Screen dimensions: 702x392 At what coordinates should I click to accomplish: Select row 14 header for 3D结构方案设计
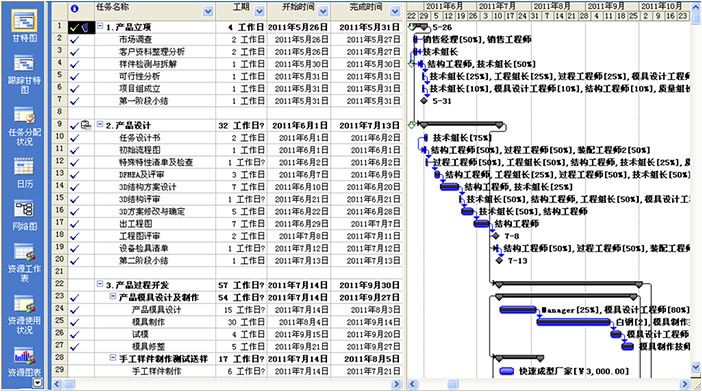[x=59, y=186]
